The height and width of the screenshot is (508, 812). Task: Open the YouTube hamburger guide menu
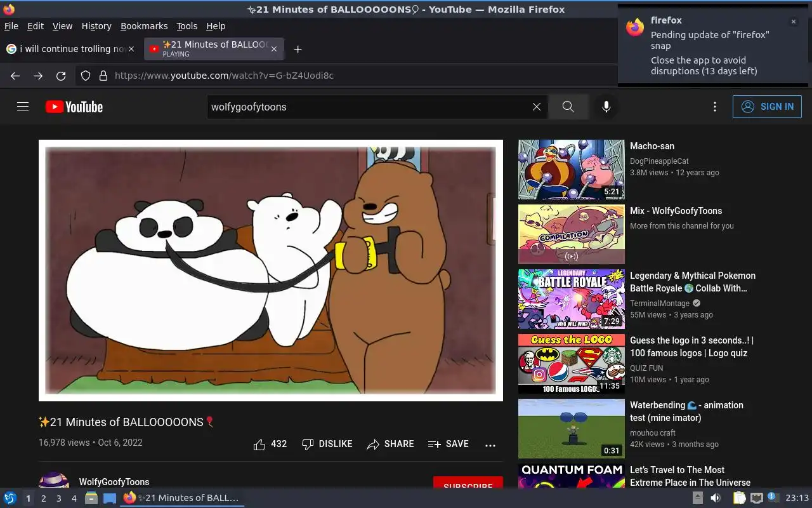pos(23,107)
